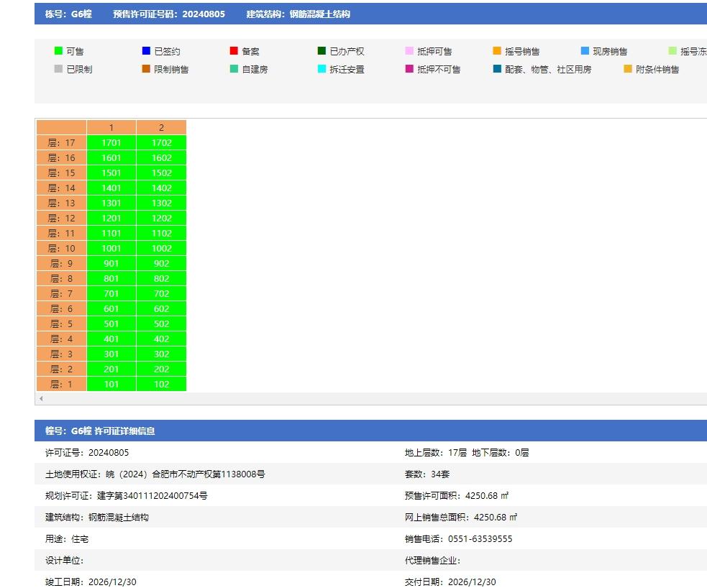Click 套数: 34套 text
This screenshot has height=588, width=707.
[427, 474]
